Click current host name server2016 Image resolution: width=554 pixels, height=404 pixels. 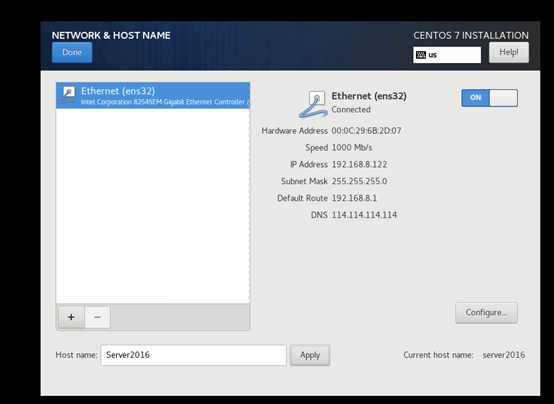pos(503,355)
